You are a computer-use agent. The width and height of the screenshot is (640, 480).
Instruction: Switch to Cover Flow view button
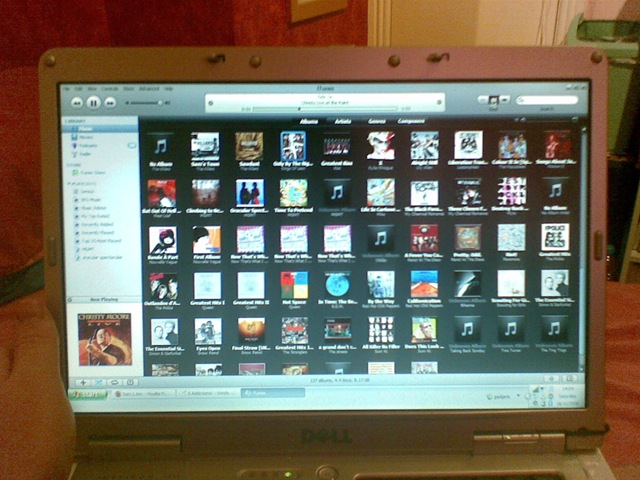point(504,99)
